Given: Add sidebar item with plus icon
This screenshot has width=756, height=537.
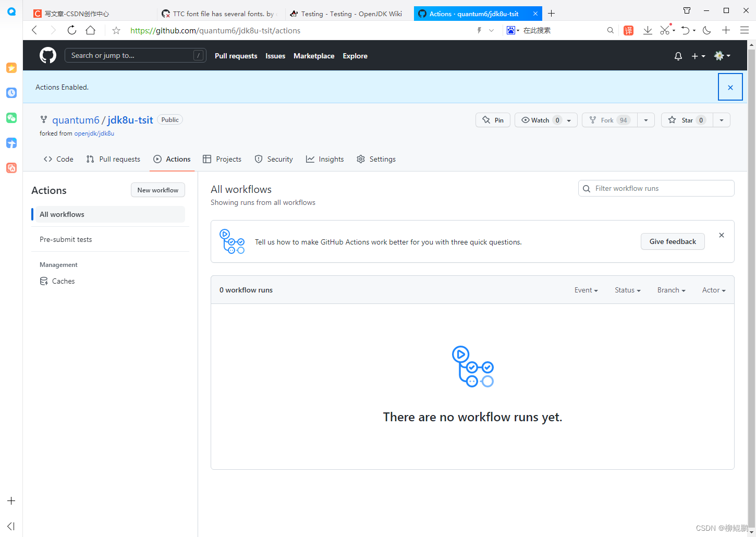Looking at the screenshot, I should pyautogui.click(x=11, y=501).
